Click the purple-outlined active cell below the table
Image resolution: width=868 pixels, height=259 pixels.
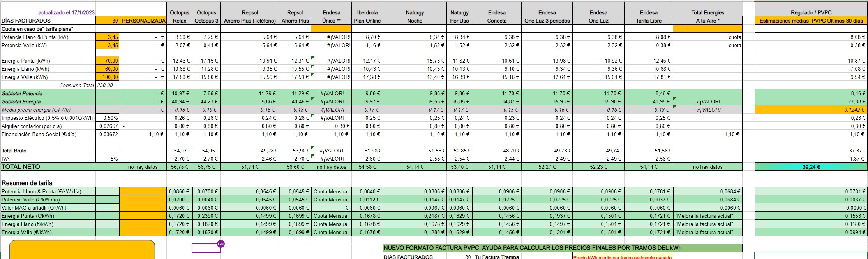(x=206, y=248)
